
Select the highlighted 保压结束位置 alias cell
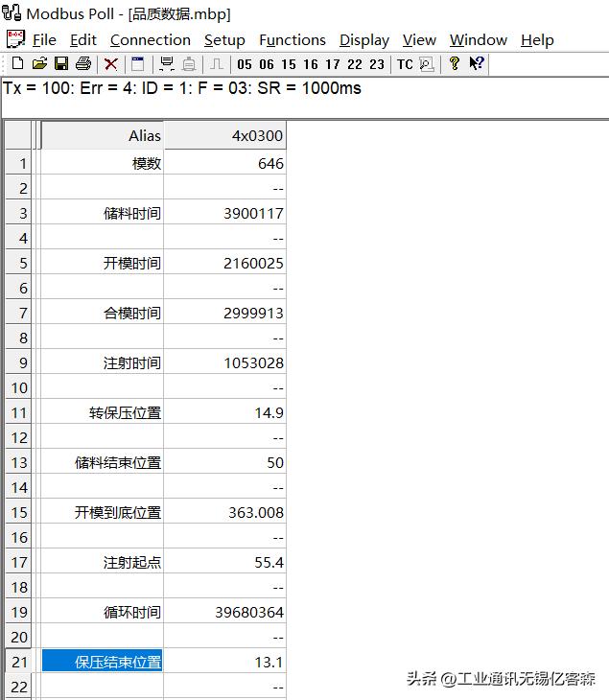[103, 662]
